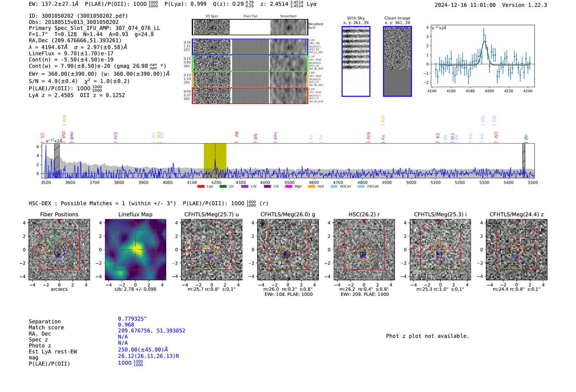
Task: Click the (H)CaII legend entry
Action: click(x=368, y=186)
